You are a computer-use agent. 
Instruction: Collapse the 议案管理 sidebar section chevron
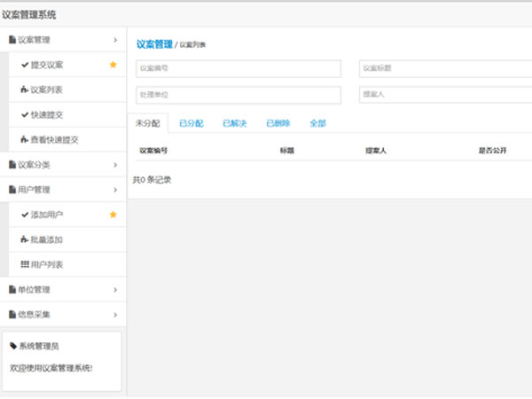[115, 40]
